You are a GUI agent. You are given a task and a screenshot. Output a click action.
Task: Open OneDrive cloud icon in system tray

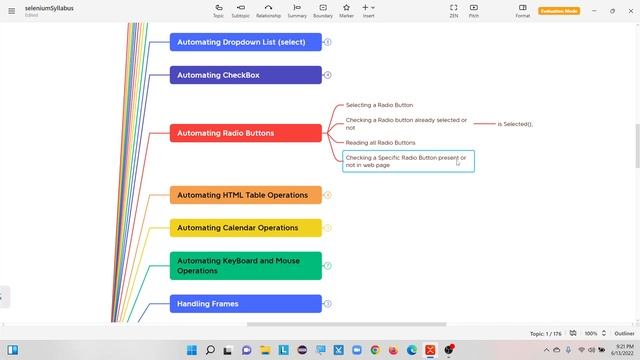(557, 350)
